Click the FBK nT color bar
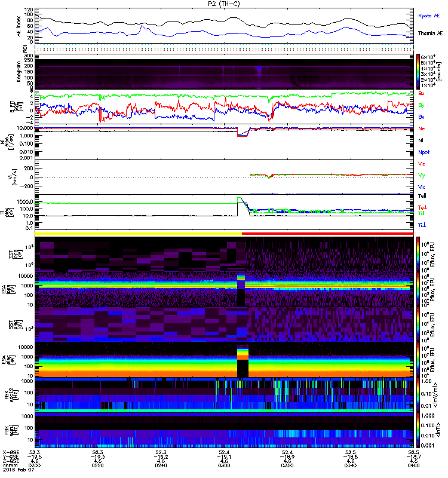This screenshot has height=478, width=448. click(418, 430)
